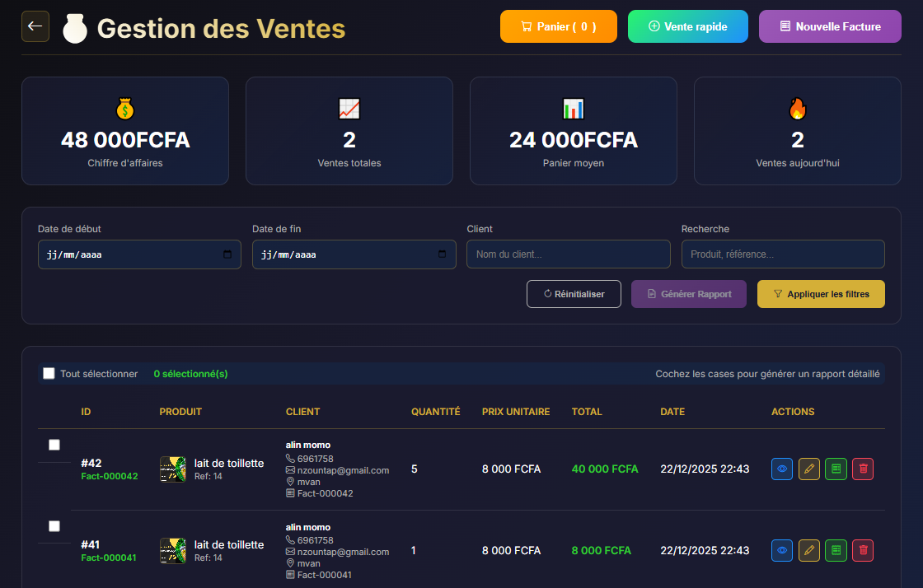Focus the Nom du client field
923x588 pixels.
pyautogui.click(x=569, y=254)
